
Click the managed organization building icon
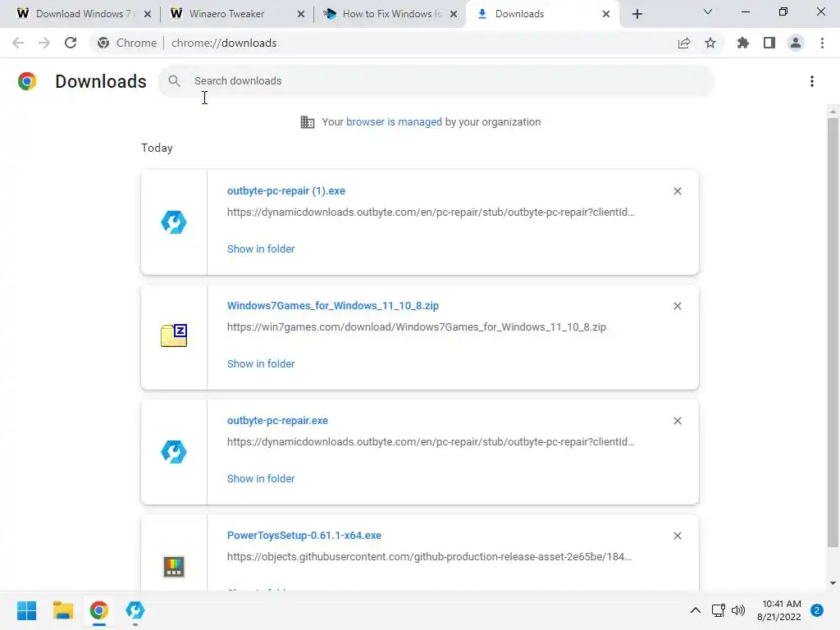click(x=308, y=122)
